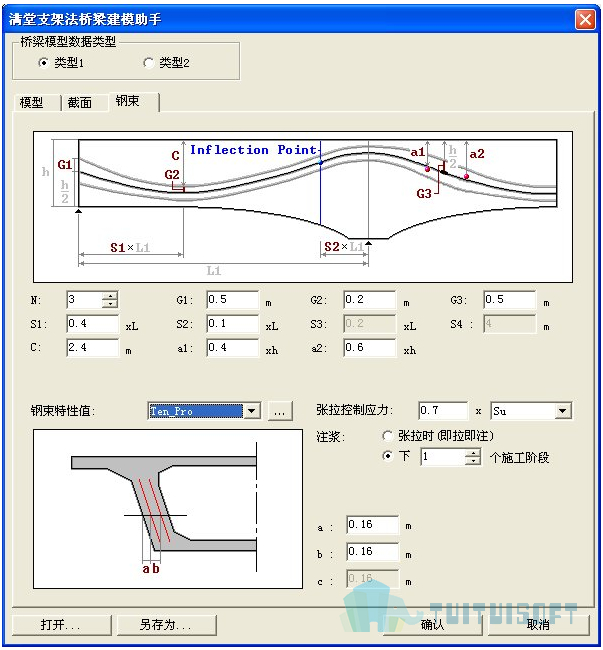Click the a dimension field with 0.16

pos(373,525)
